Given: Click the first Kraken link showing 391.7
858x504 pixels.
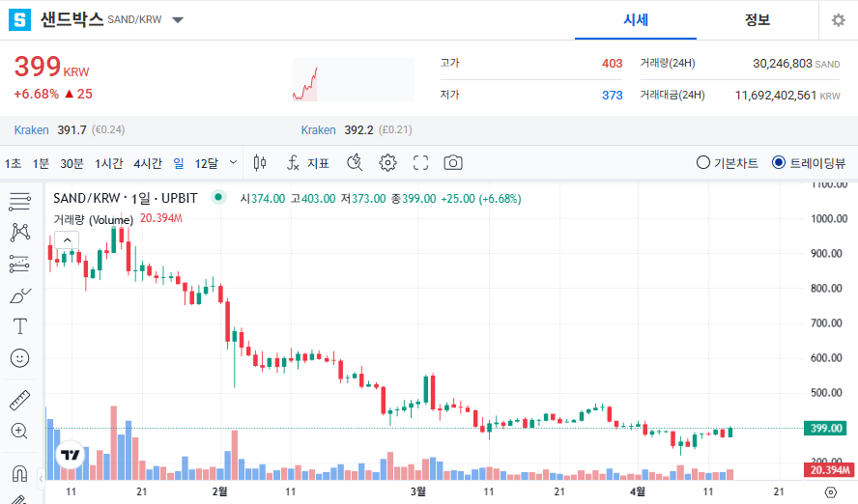Looking at the screenshot, I should pyautogui.click(x=31, y=130).
